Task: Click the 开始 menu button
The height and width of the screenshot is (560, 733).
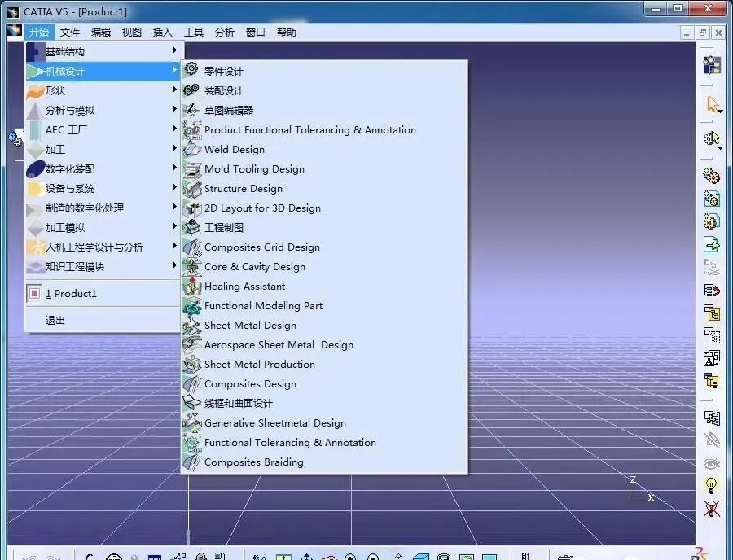Action: 39,33
